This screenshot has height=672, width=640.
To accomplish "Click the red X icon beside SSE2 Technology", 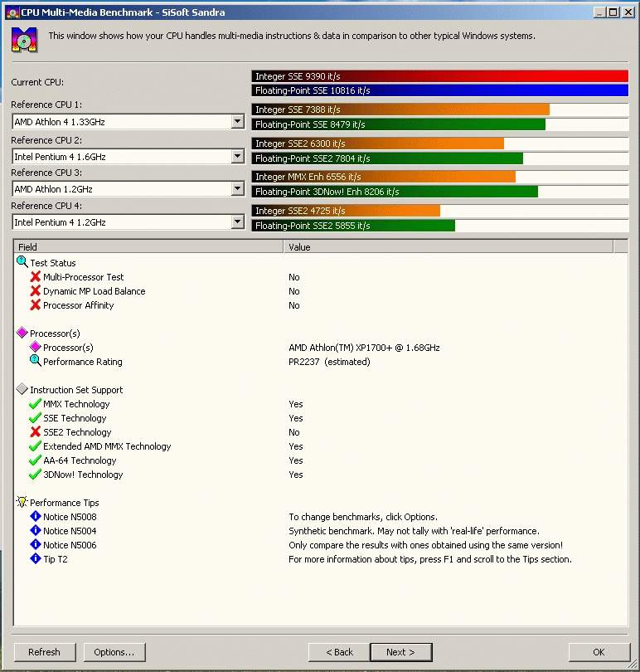I will tap(36, 432).
